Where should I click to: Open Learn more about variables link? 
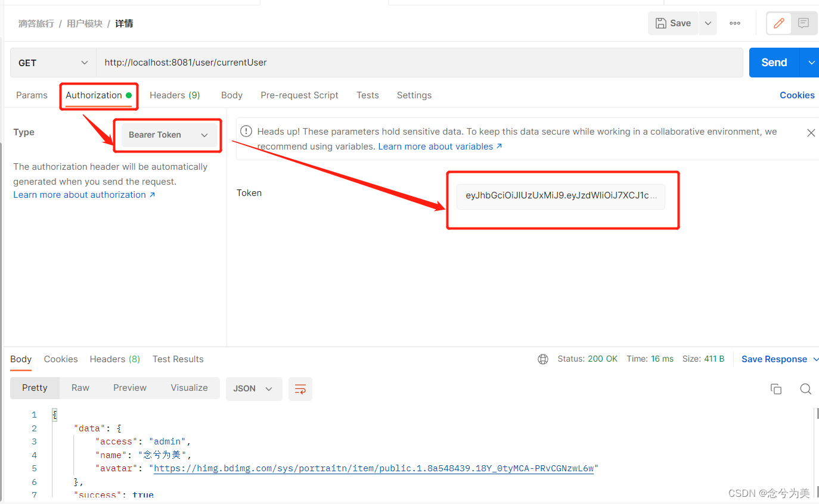click(x=440, y=147)
